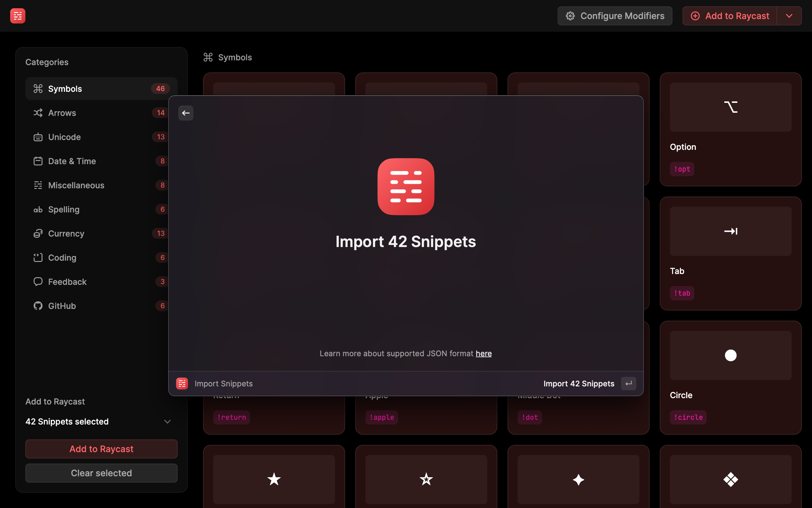The height and width of the screenshot is (508, 812).
Task: Click the Spelling ab icon in the sidebar
Action: point(38,210)
